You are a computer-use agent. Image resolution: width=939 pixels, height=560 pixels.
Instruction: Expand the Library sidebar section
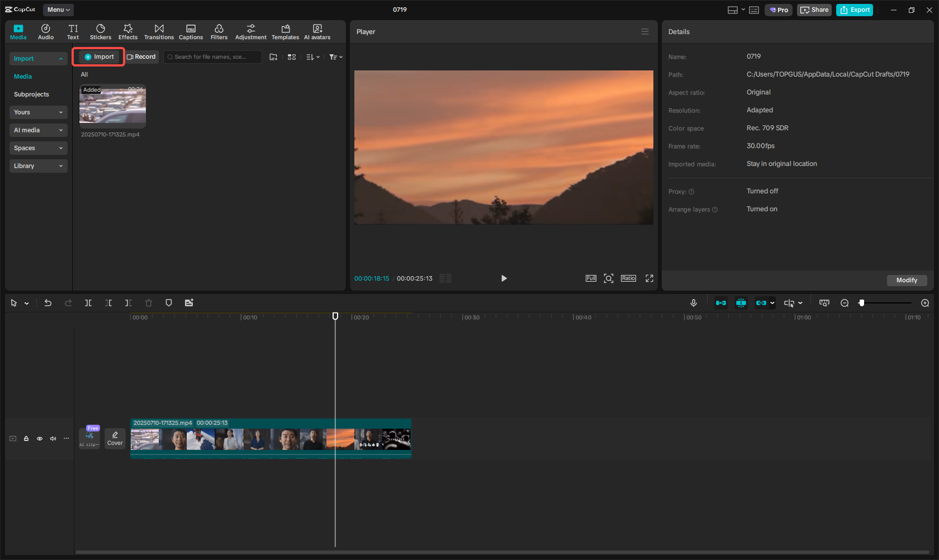click(x=38, y=166)
